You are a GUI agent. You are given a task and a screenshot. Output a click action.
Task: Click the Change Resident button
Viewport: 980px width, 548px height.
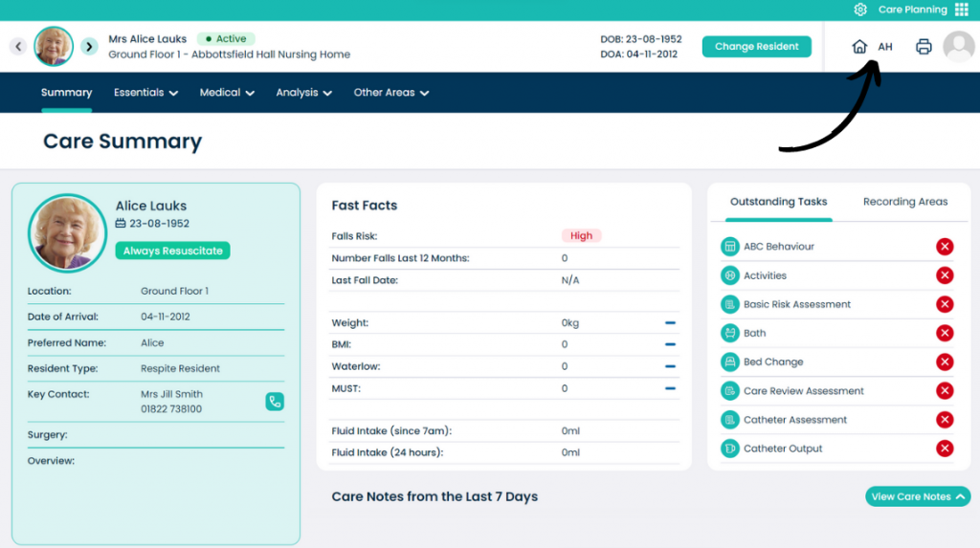point(756,46)
